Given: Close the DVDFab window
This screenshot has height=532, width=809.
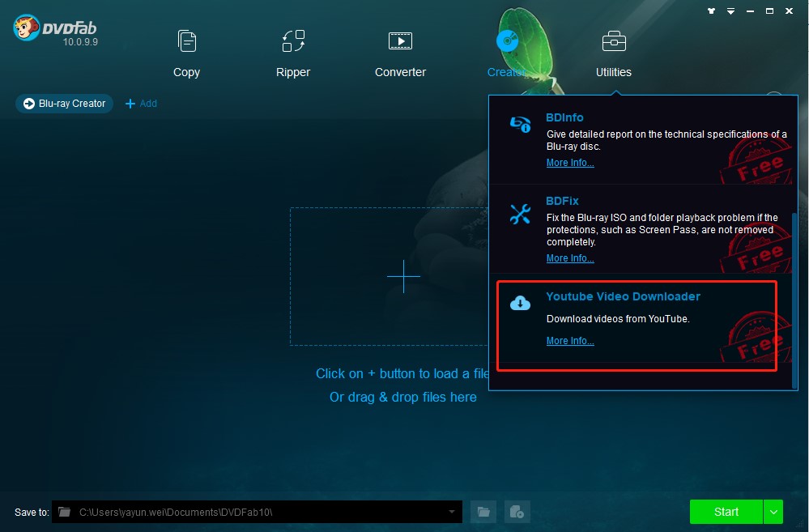Looking at the screenshot, I should pos(789,11).
